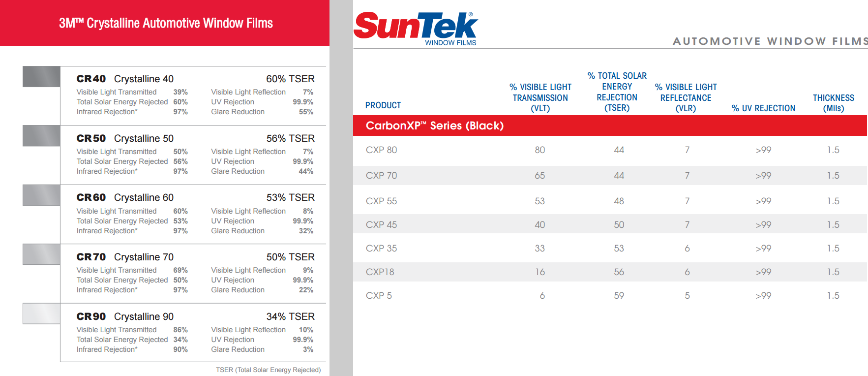Click the 3M Crystalline Automotive Window Films banner
The image size is (868, 376).
[x=165, y=23]
